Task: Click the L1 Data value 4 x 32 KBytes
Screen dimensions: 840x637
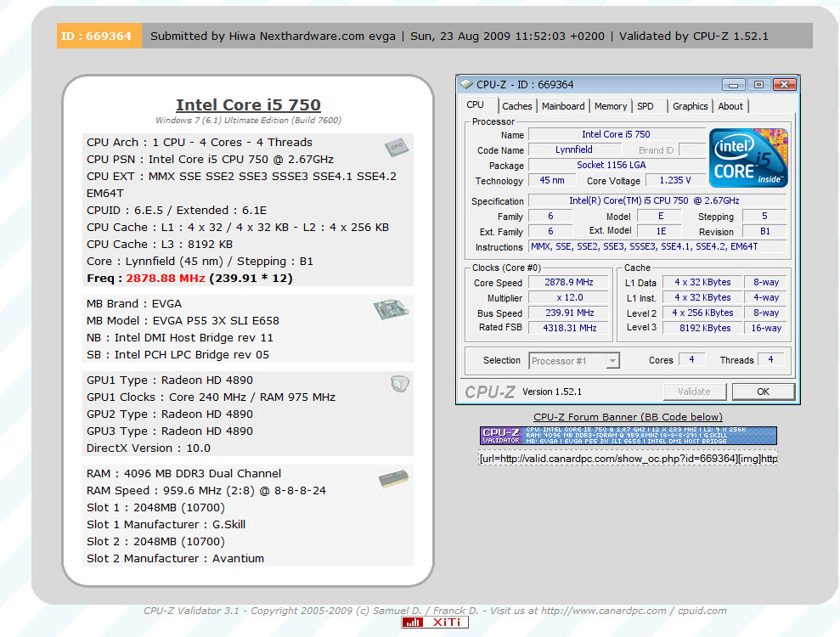Action: (702, 282)
